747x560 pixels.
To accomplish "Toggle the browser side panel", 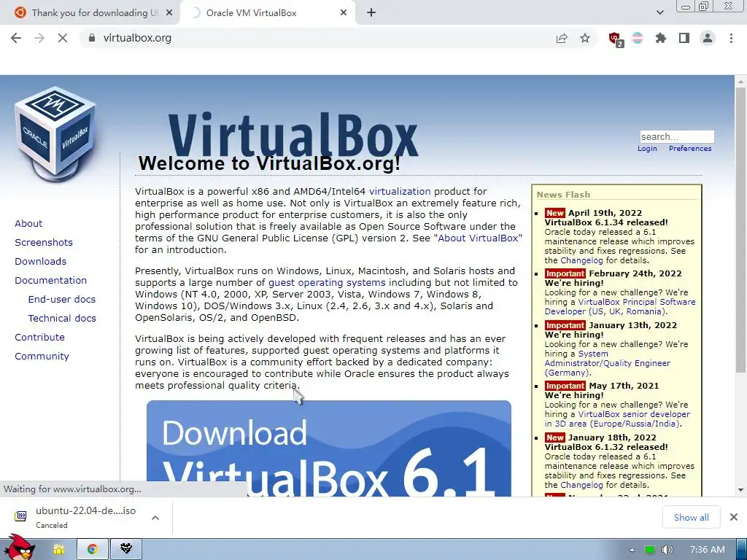I will 684,38.
